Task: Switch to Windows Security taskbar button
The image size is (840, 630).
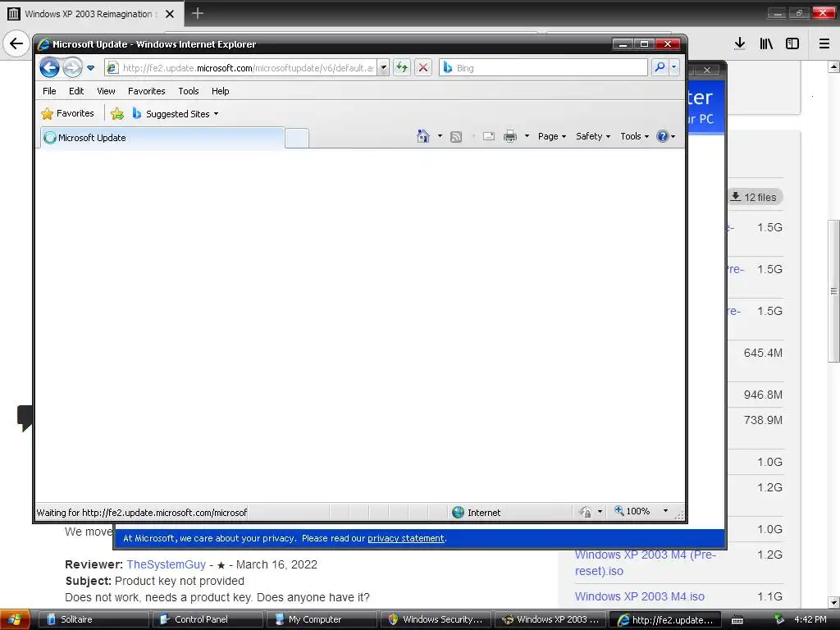Action: point(435,619)
